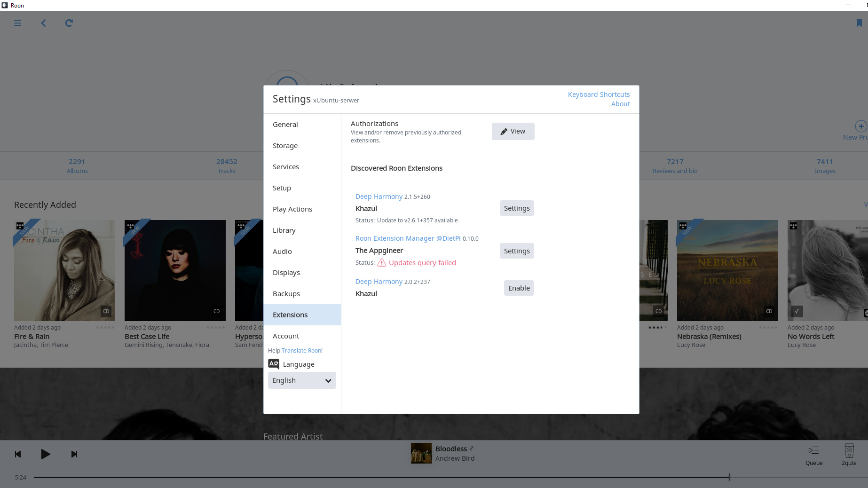Image resolution: width=868 pixels, height=488 pixels.
Task: Click the warning icon beside Updates query failed
Action: point(382,263)
